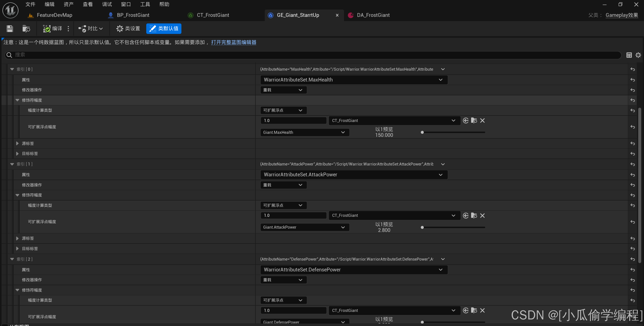644x326 pixels.
Task: Reset 索引 [1] row to default
Action: pos(632,164)
